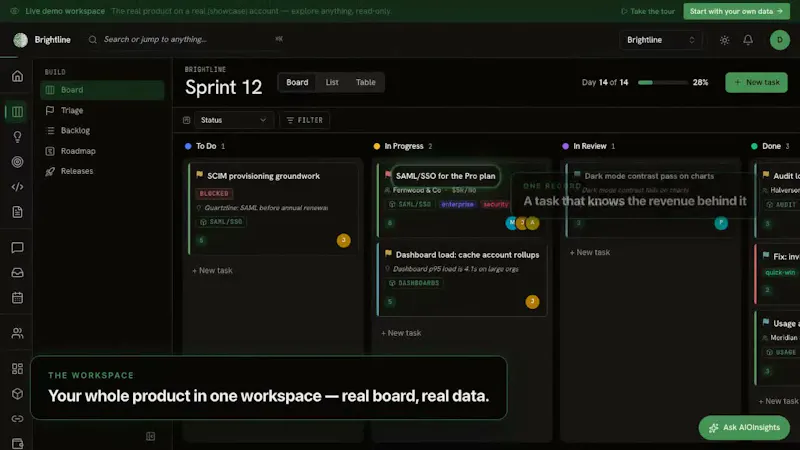This screenshot has width=800, height=450.
Task: Click the sprint progress bar at 28%
Action: coord(663,82)
